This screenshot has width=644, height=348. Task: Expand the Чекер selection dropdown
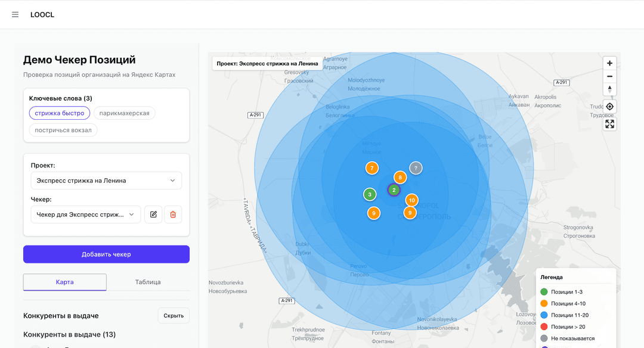pyautogui.click(x=86, y=215)
